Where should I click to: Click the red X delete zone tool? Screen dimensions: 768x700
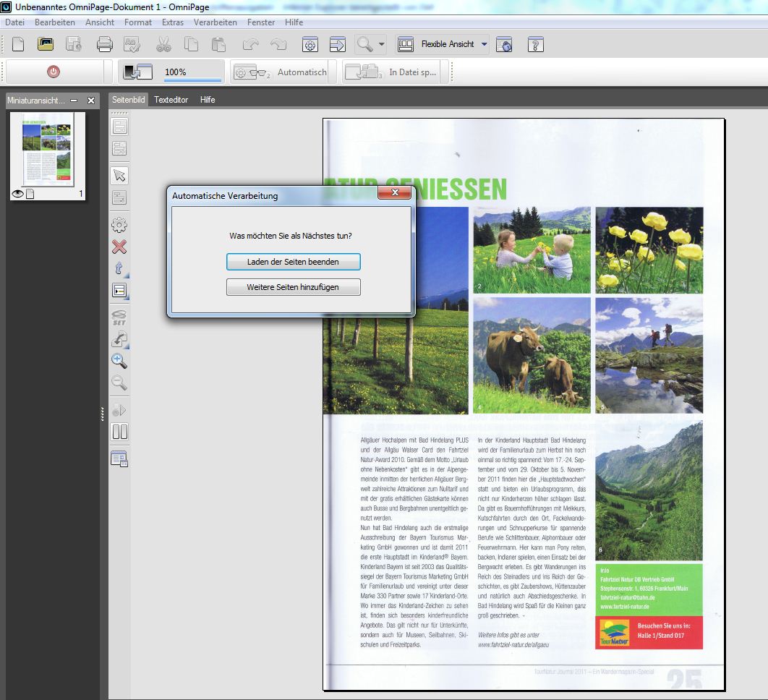click(119, 247)
